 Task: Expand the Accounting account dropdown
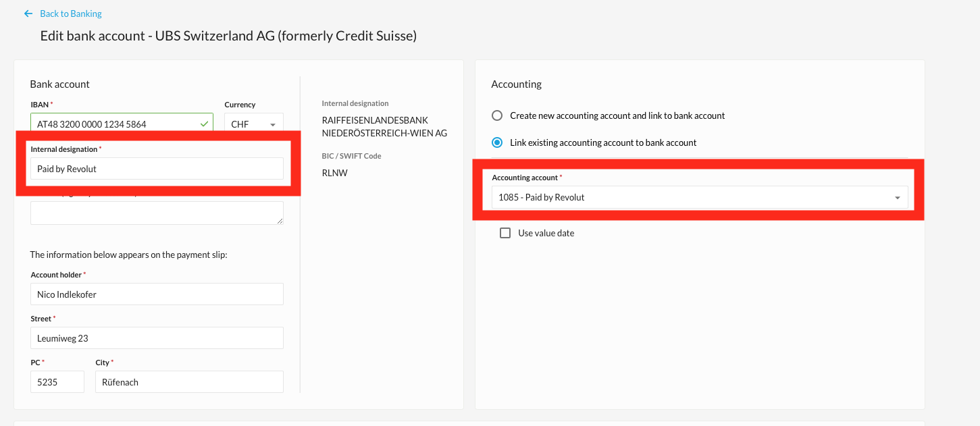point(696,197)
